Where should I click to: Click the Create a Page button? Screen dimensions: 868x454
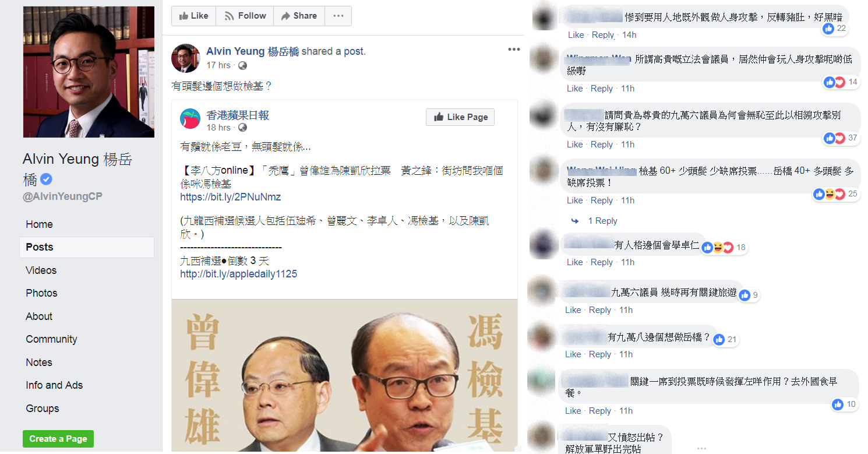pyautogui.click(x=58, y=439)
